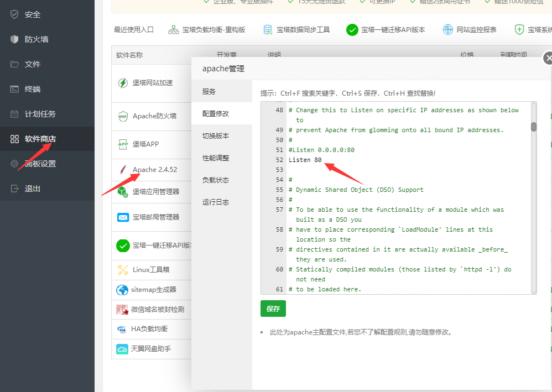This screenshot has height=392, width=552.
Task: Open the 运行日志 tab
Action: pos(222,202)
